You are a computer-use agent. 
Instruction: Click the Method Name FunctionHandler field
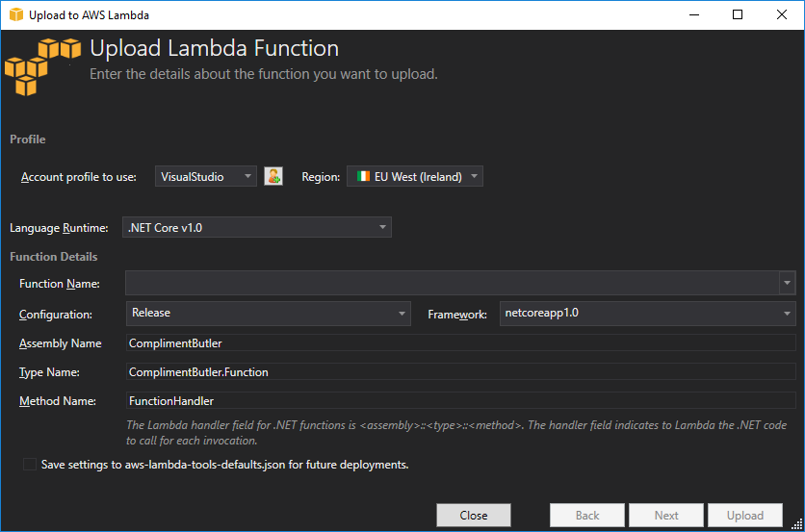[460, 401]
